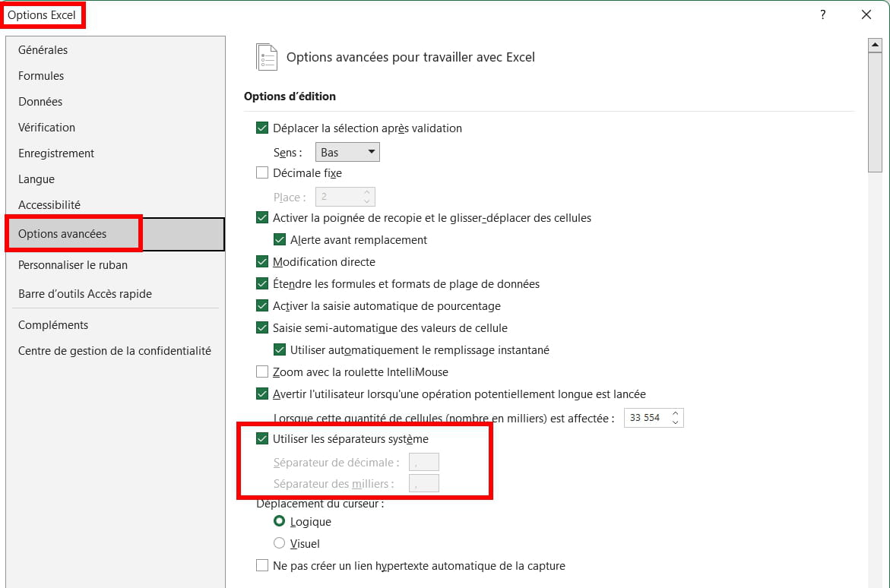Click the Options Excel window title
This screenshot has width=890, height=588.
click(42, 14)
